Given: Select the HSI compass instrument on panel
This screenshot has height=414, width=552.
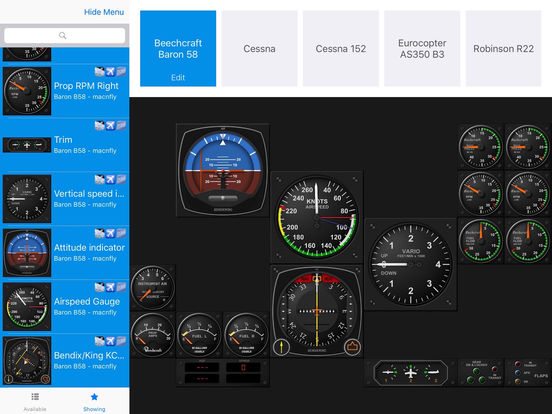Looking at the screenshot, I should coord(316,311).
